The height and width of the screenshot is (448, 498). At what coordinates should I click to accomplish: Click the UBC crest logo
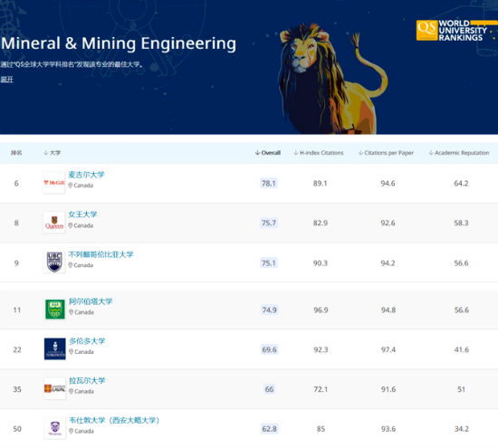tap(54, 262)
